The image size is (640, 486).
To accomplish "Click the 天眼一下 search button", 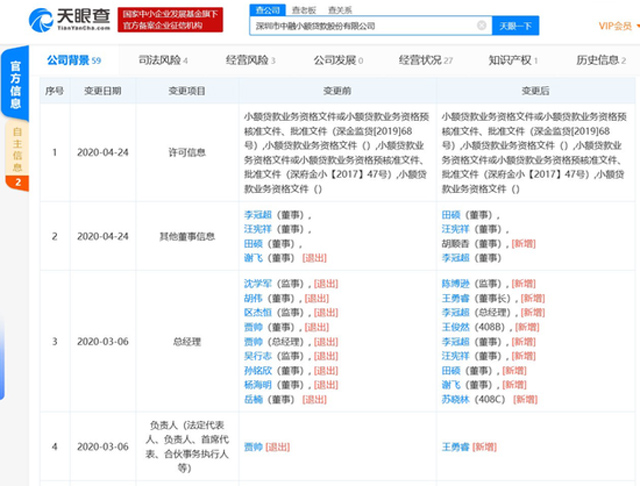I will (516, 26).
